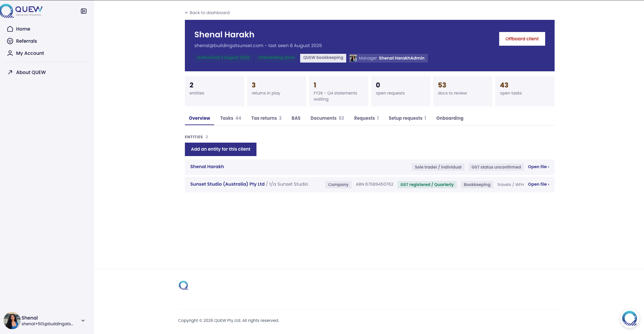
Task: Click the 3 returns in play card
Action: 277,91
